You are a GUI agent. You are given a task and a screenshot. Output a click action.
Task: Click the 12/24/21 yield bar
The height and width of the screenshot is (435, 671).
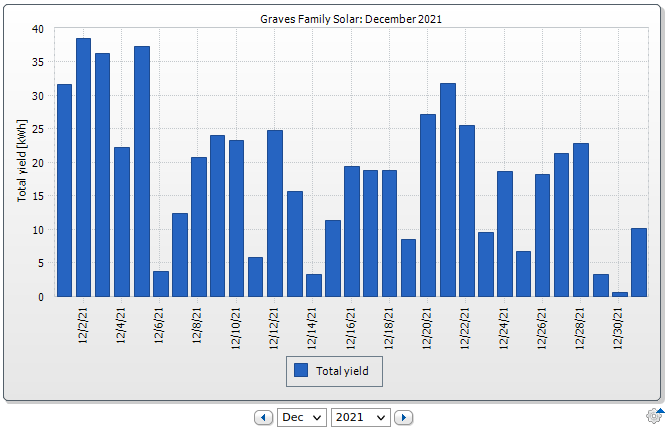point(504,233)
